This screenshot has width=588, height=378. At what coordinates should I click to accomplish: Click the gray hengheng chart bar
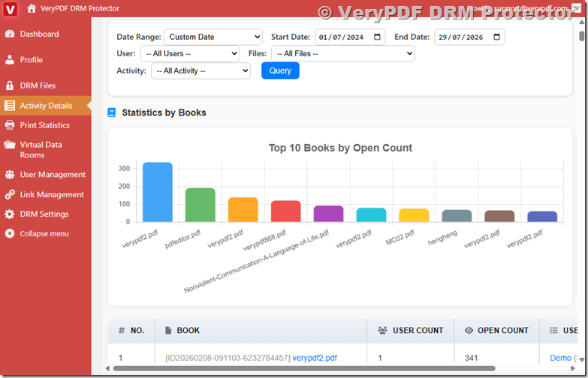(x=457, y=216)
